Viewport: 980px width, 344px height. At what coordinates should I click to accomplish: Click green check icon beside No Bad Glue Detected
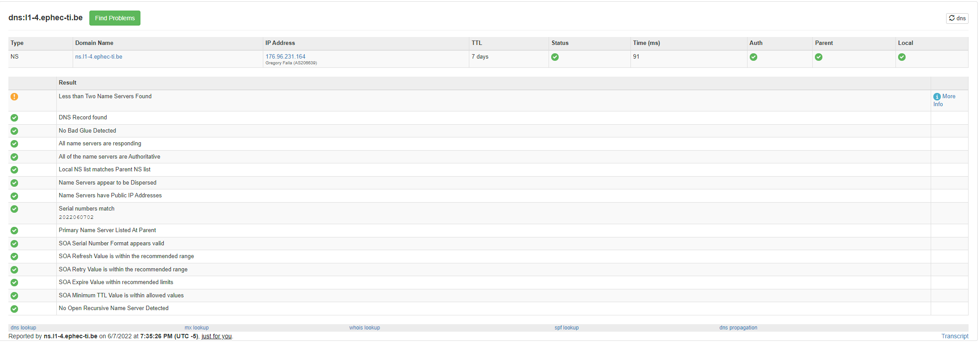[x=15, y=131]
